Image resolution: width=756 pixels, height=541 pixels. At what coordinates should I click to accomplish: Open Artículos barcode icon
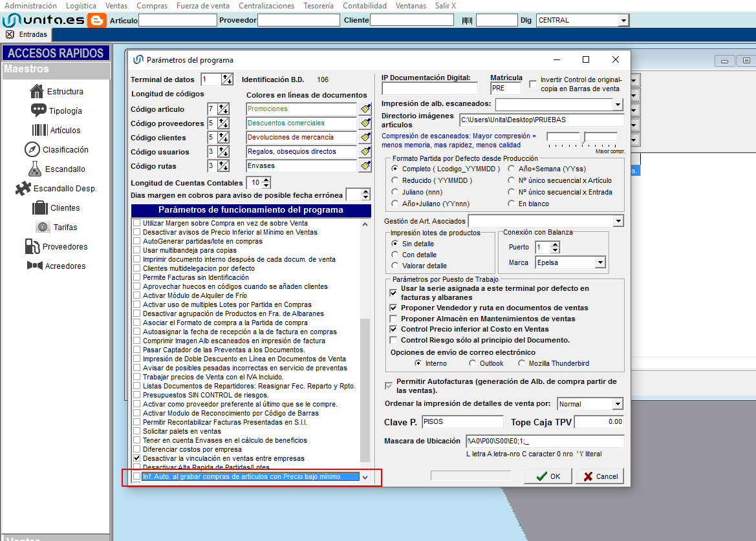(x=39, y=130)
